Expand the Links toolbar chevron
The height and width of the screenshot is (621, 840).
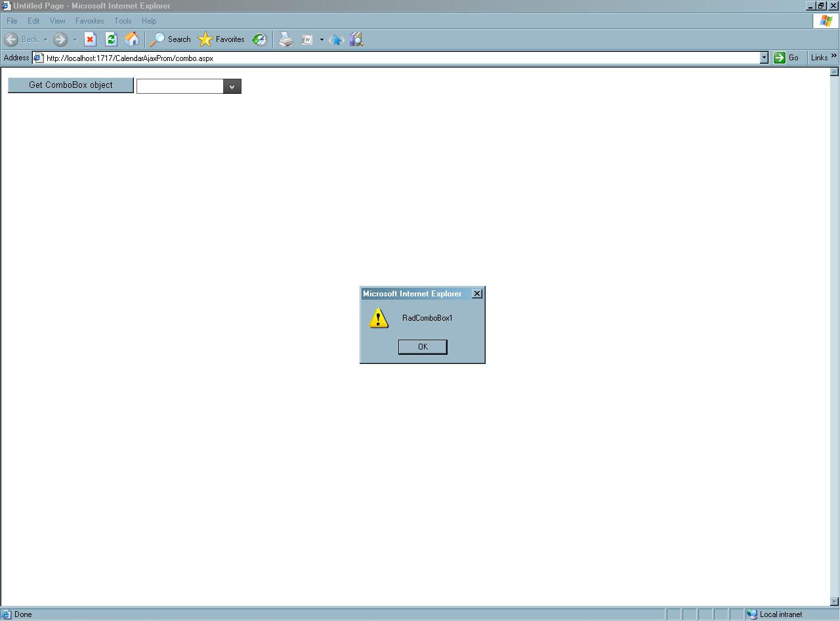pos(834,56)
